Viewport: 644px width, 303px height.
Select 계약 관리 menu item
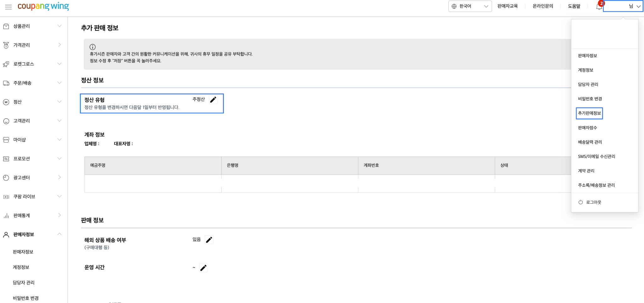586,171
